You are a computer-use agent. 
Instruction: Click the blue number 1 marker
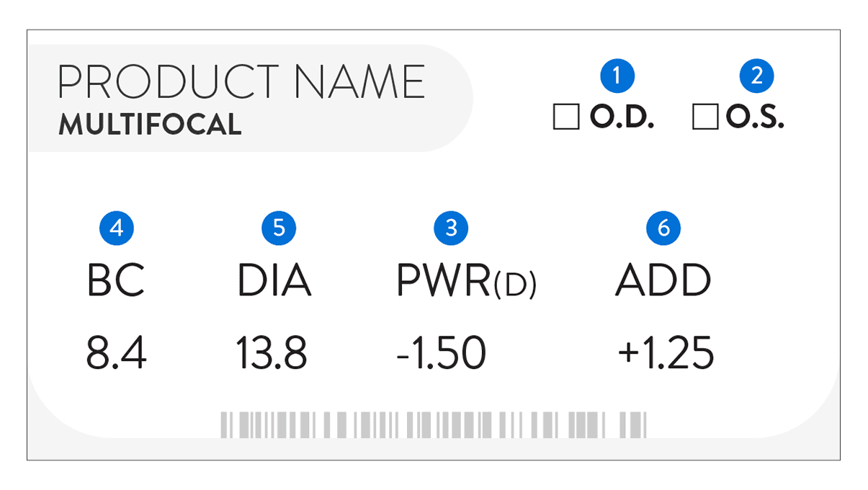click(617, 76)
